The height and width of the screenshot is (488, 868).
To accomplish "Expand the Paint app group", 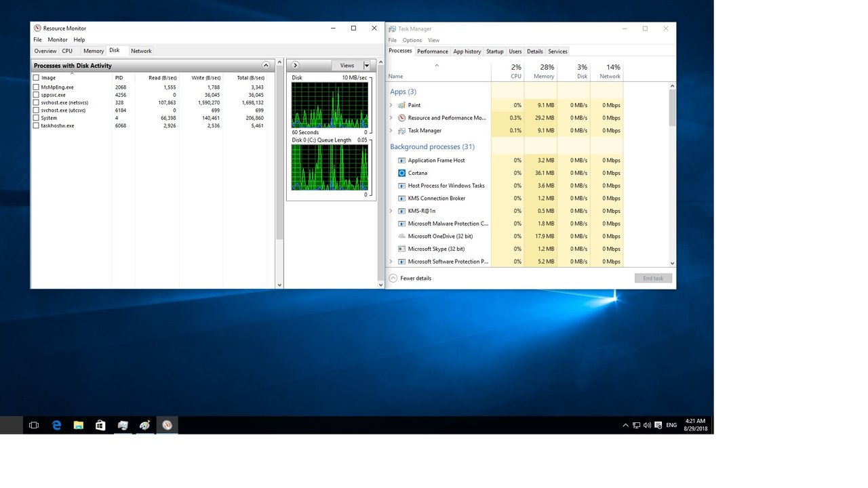I will point(391,106).
